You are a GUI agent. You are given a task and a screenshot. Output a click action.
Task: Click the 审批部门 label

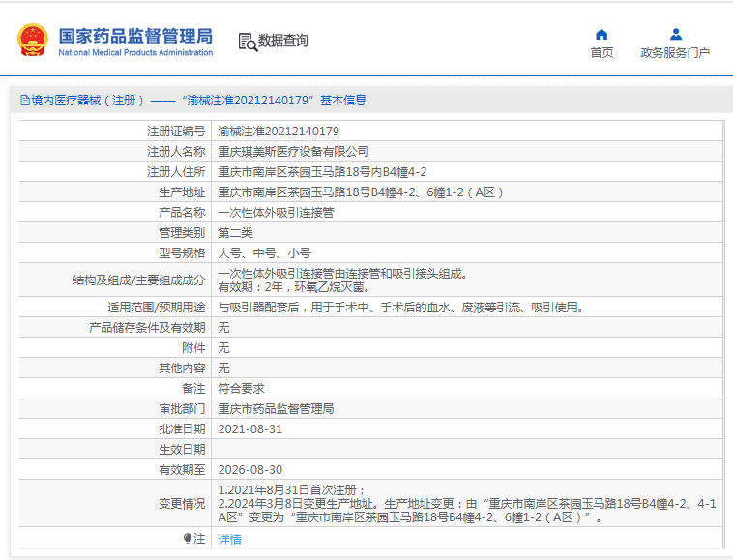pos(182,409)
